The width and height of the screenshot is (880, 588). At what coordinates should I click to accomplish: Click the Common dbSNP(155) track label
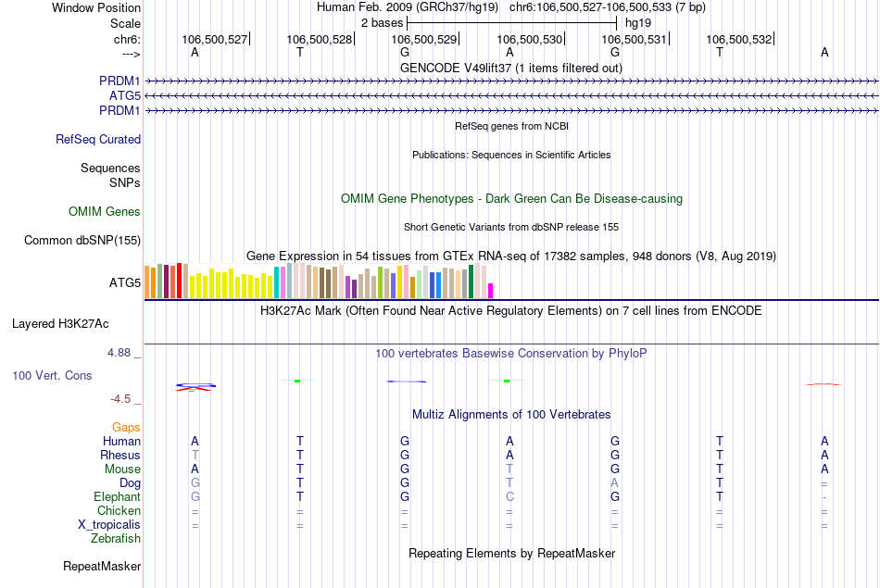(82, 240)
